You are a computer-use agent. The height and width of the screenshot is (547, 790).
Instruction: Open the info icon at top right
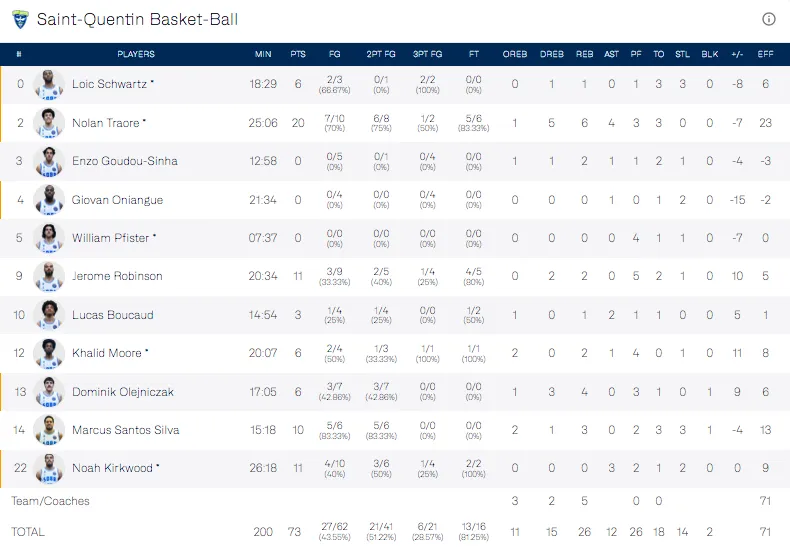(769, 19)
